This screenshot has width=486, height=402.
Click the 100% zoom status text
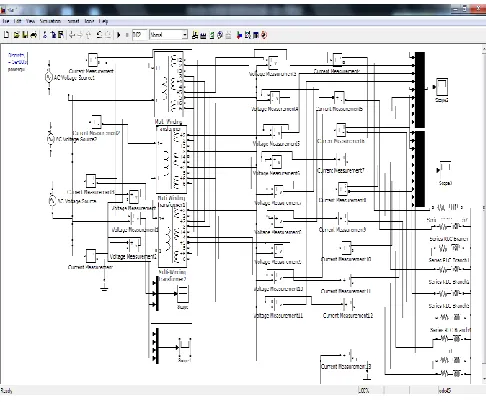[364, 390]
